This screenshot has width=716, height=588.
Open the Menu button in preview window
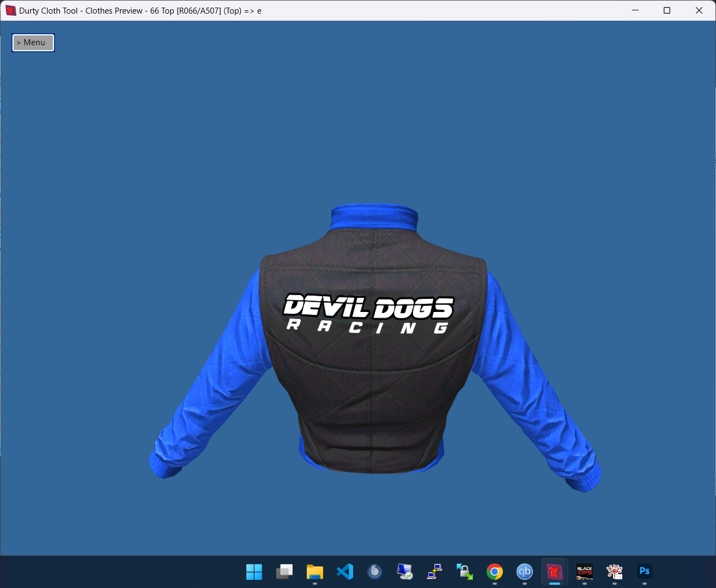pos(33,42)
